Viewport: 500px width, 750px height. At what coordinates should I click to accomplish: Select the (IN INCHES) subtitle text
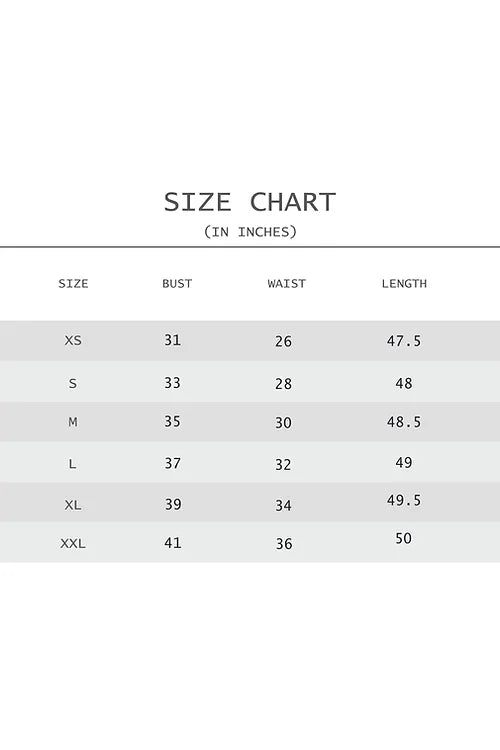tap(250, 232)
